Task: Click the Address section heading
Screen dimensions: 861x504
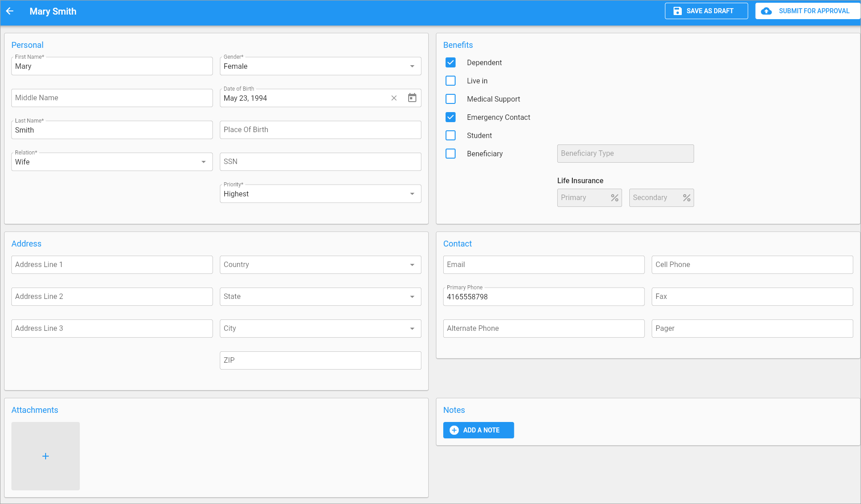Action: pos(26,244)
